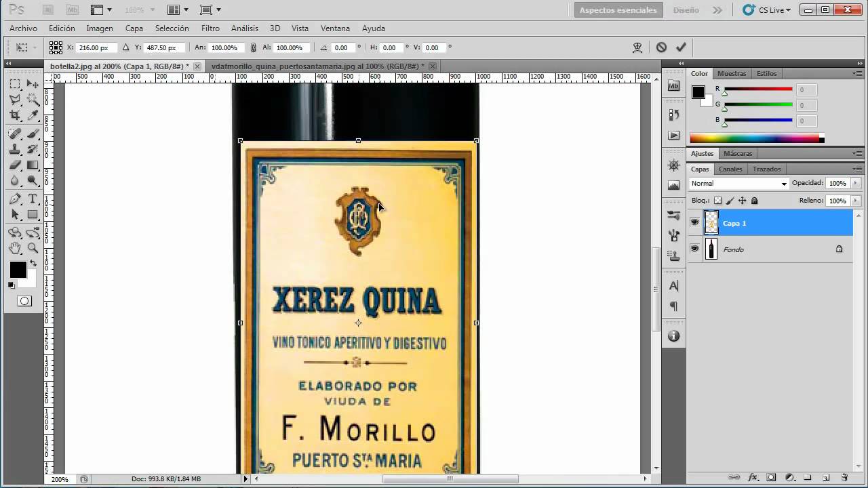
Task: Switch to the Muestras tab
Action: tap(732, 73)
